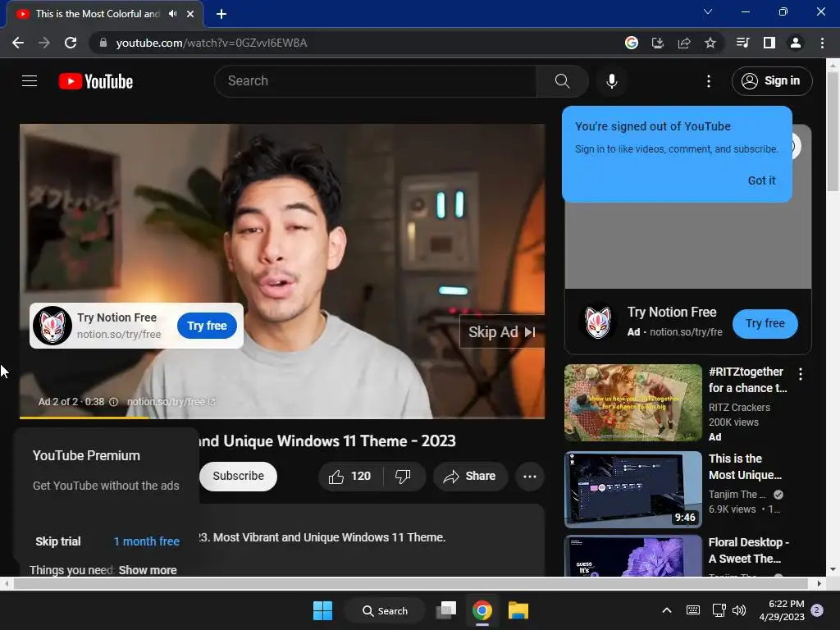840x630 pixels.
Task: Open the Google icon in the address bar
Action: click(x=632, y=43)
